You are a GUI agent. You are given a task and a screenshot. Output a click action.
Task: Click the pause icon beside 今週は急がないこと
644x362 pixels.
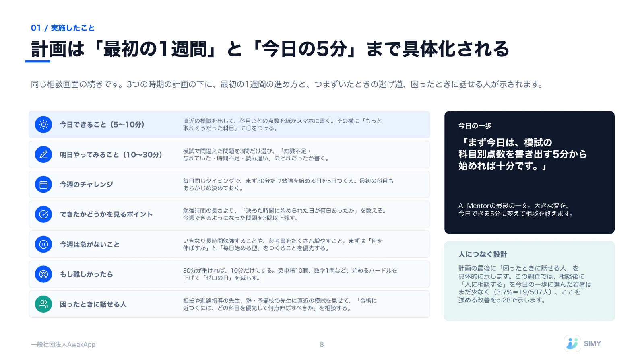pos(43,244)
